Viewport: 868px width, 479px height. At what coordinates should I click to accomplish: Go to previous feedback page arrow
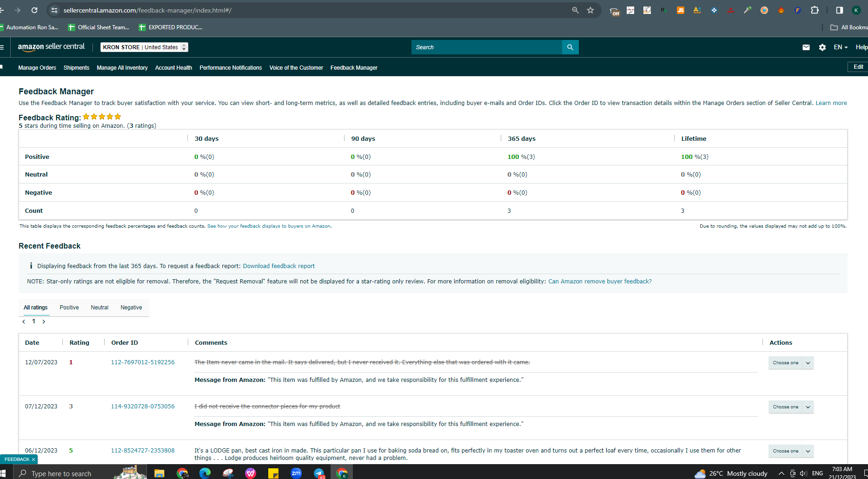pos(24,322)
